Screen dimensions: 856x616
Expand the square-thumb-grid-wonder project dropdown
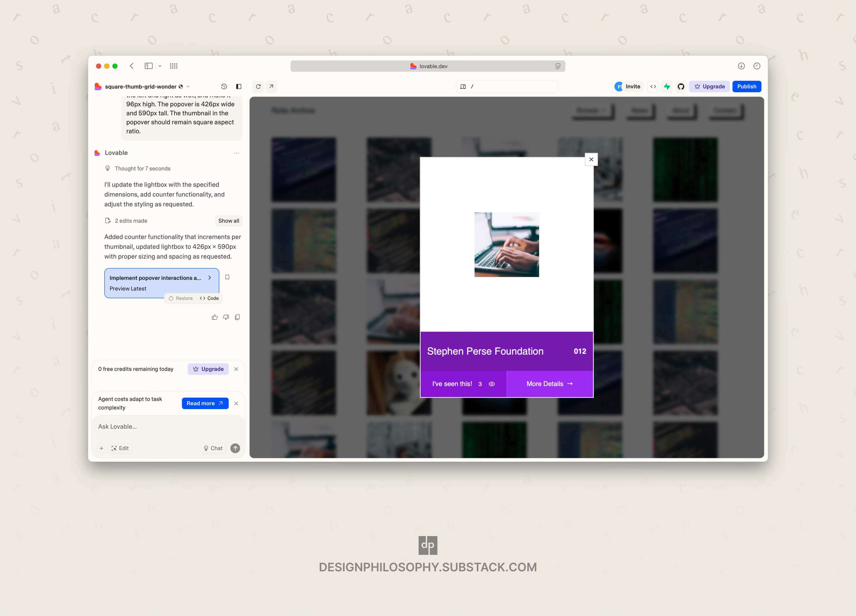188,86
